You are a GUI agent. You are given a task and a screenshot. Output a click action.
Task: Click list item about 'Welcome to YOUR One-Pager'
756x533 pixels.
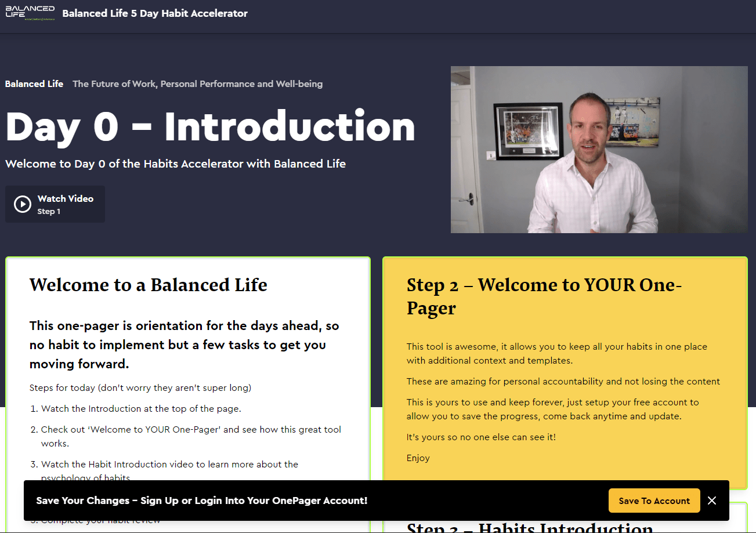(x=191, y=436)
